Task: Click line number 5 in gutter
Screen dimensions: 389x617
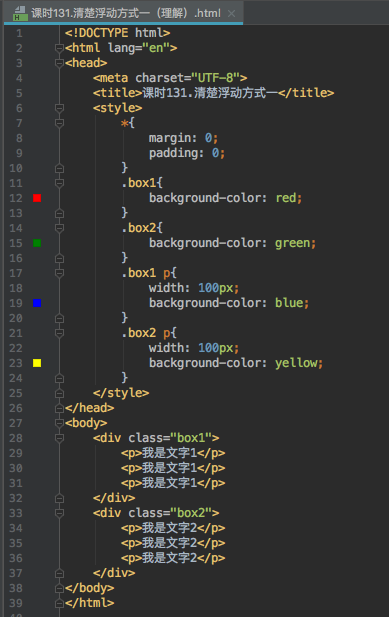Action: (19, 93)
